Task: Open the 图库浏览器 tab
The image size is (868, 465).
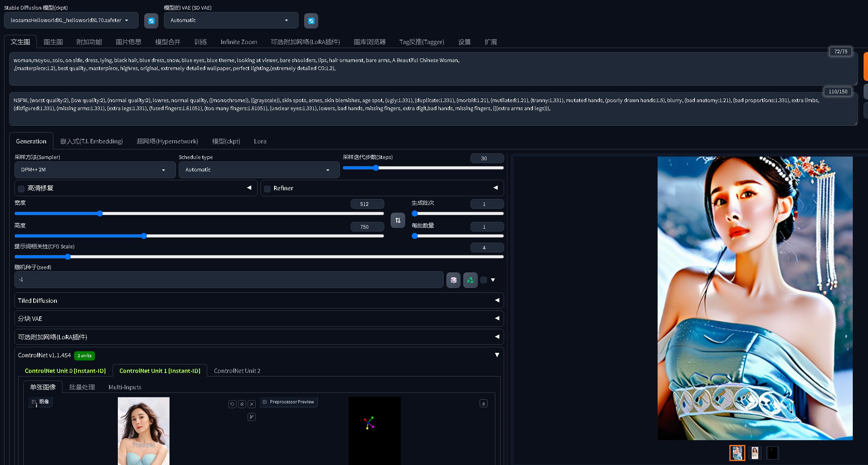Action: (x=369, y=42)
